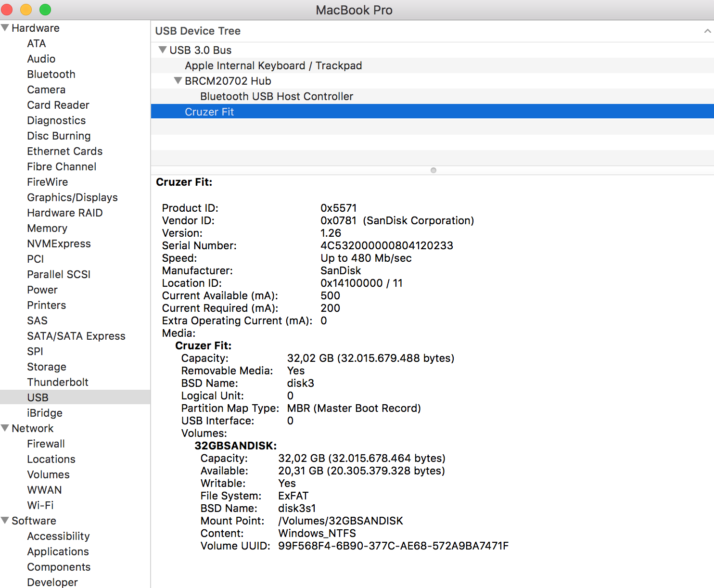Select Card Reader in the sidebar
Image resolution: width=714 pixels, height=588 pixels.
58,105
